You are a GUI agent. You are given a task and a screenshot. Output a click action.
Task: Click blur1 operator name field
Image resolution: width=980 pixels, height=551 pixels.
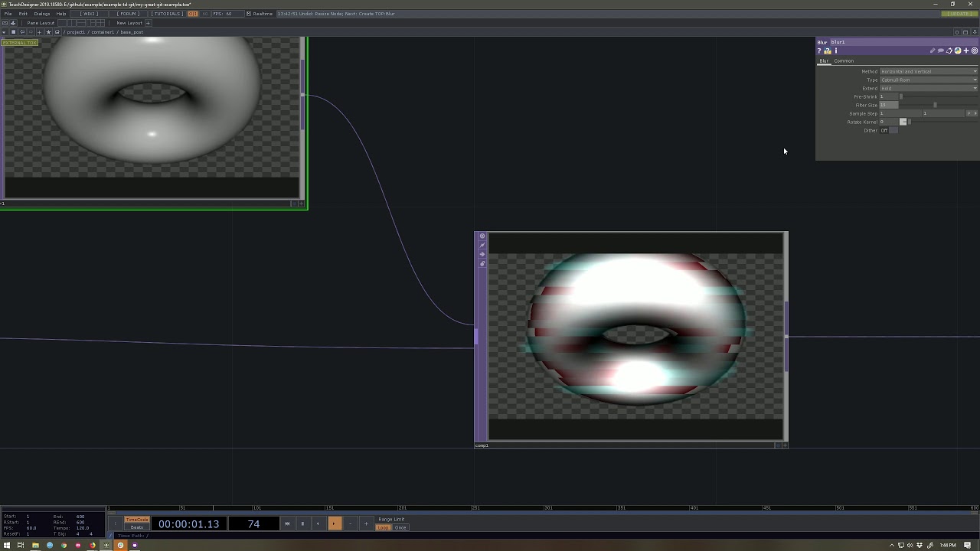tap(904, 42)
